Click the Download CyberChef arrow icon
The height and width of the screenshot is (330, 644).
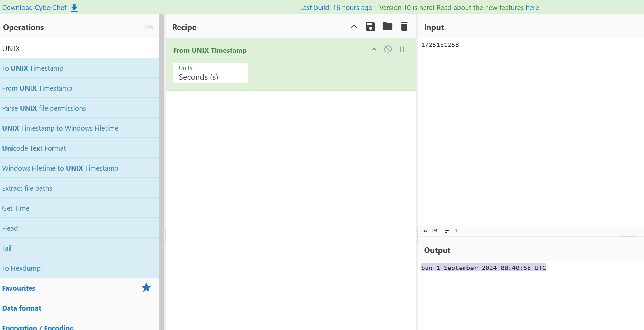pyautogui.click(x=74, y=8)
